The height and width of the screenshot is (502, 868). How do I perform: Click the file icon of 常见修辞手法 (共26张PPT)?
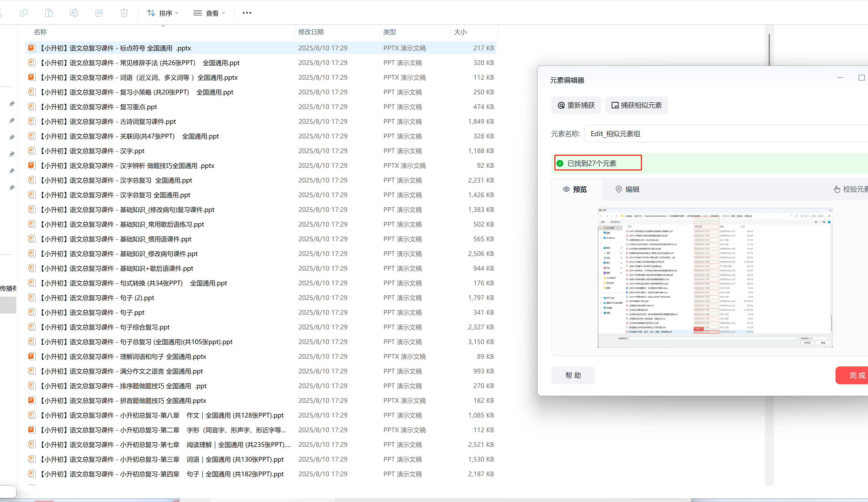click(32, 63)
